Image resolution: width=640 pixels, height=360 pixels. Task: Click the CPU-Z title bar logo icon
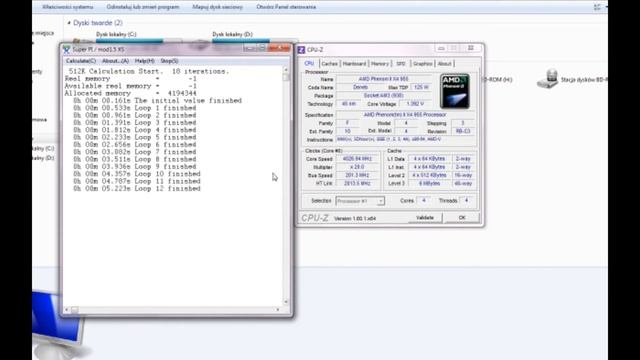[x=301, y=50]
